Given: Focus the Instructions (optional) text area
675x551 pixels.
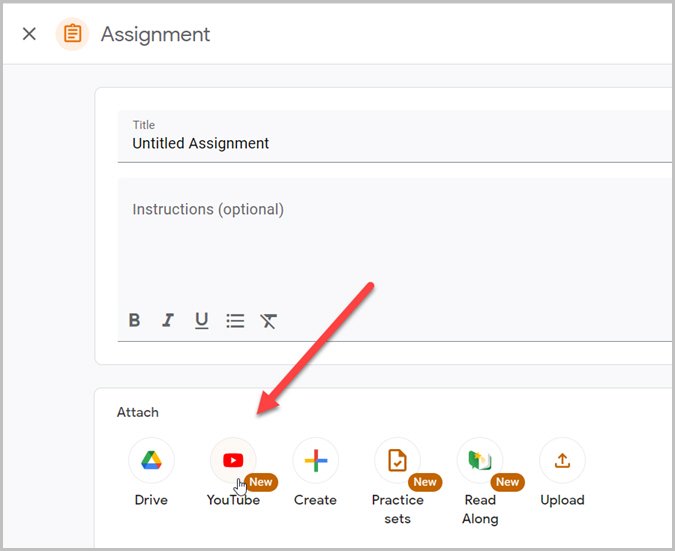Looking at the screenshot, I should 394,241.
